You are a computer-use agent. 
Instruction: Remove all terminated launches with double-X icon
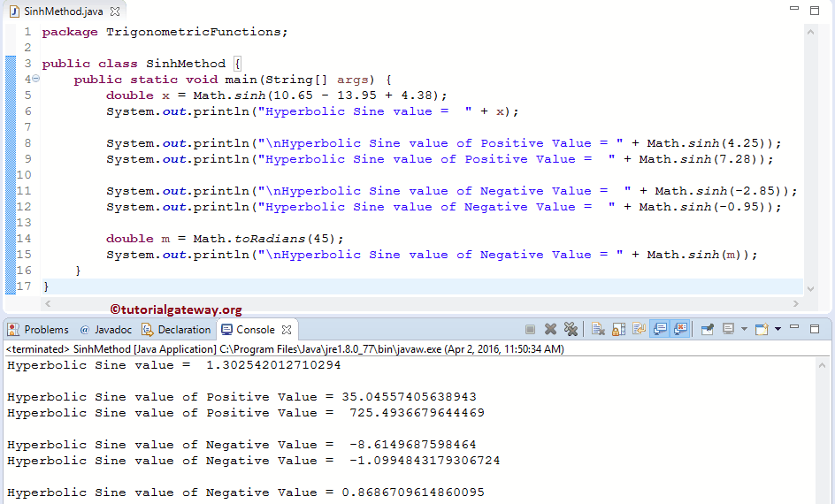(571, 330)
